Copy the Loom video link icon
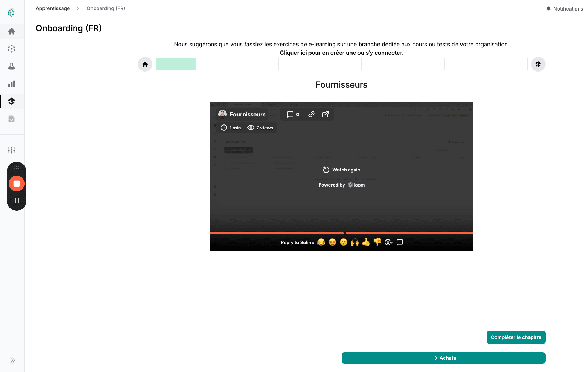 312,114
